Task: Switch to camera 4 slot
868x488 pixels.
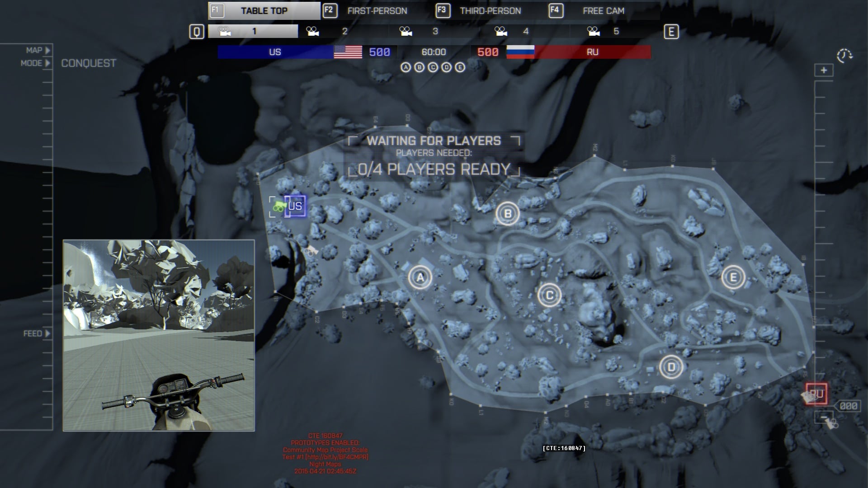Action: point(524,31)
